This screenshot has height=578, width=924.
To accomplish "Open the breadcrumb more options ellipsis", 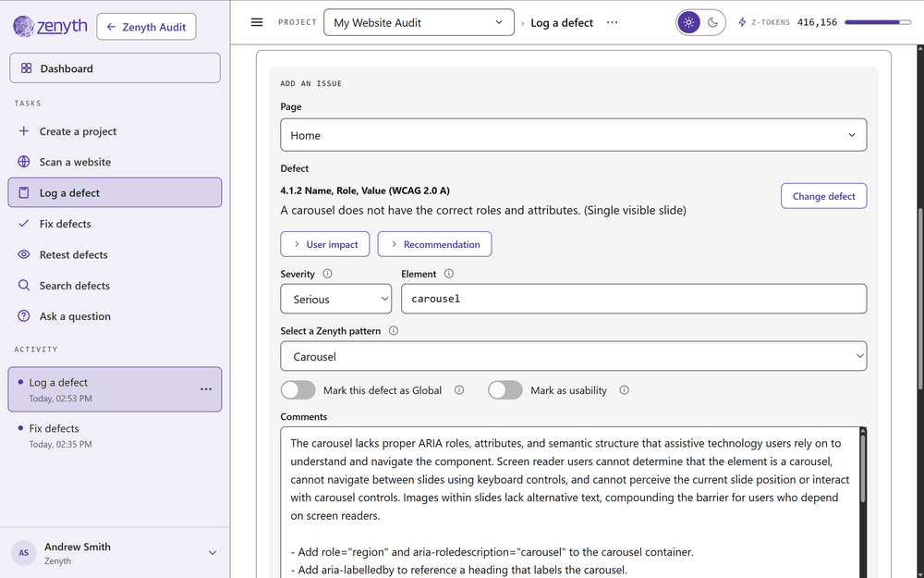I will coord(613,22).
